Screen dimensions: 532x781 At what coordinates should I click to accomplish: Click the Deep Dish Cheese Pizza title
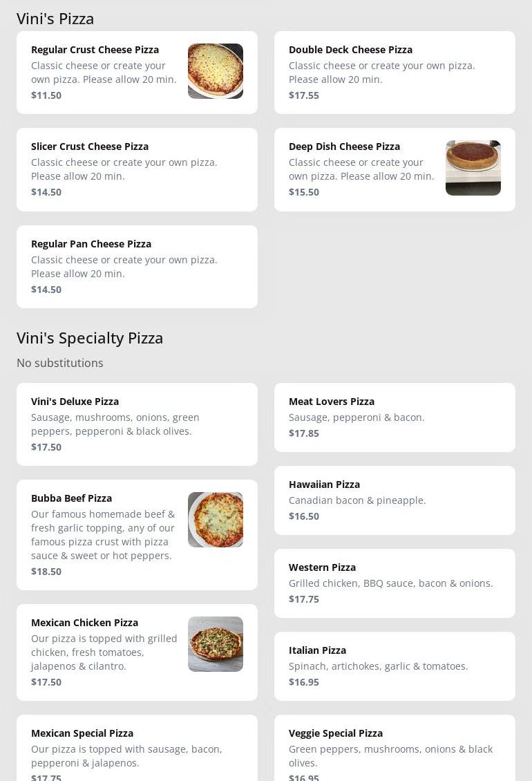coord(344,147)
